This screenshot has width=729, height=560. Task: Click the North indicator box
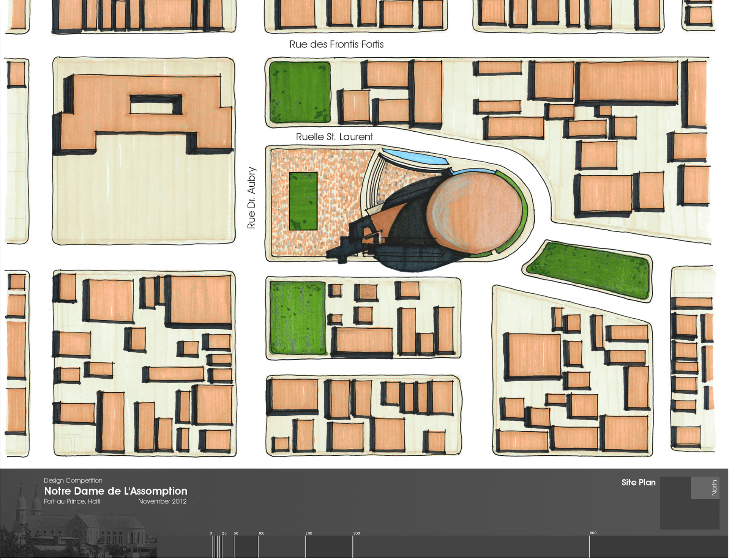(x=705, y=488)
